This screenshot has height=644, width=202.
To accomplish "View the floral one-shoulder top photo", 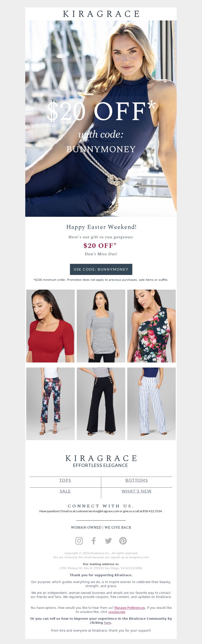I will [x=151, y=326].
